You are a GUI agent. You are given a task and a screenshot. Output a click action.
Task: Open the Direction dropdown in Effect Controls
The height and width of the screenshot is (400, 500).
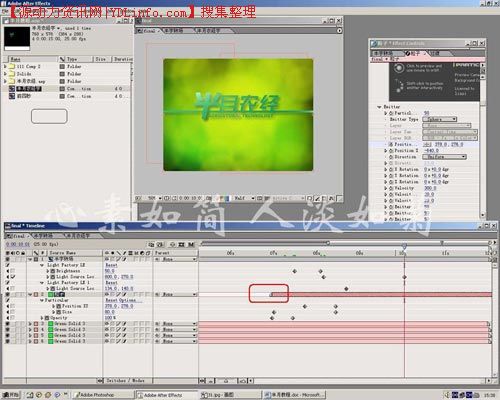click(x=444, y=157)
